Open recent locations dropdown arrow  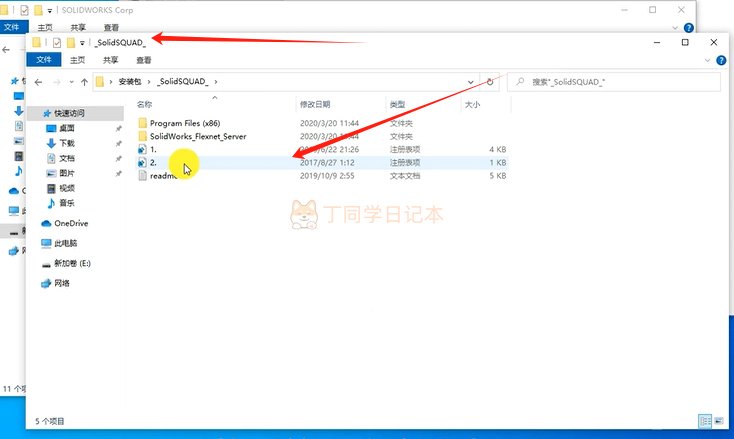(x=71, y=82)
